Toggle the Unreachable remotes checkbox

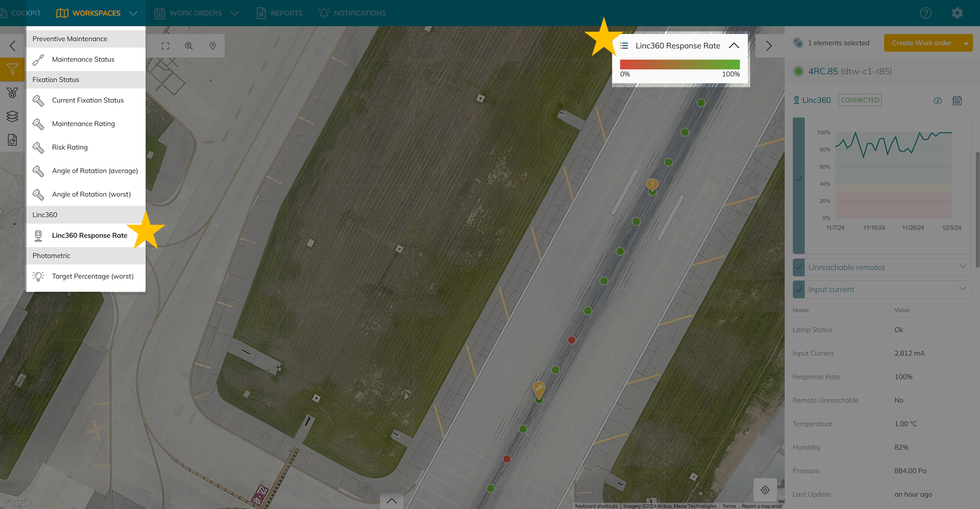tap(799, 267)
